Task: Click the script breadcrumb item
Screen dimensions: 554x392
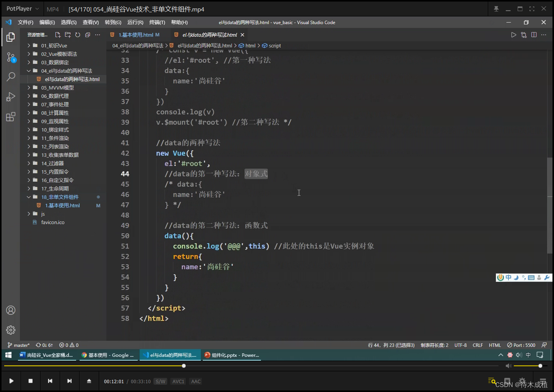Action: click(272, 46)
